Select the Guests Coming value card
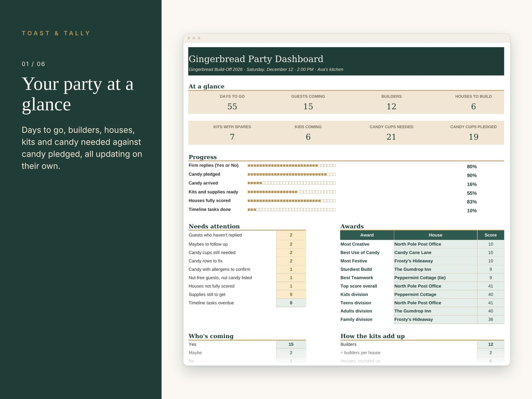The image size is (532, 399). (x=308, y=102)
